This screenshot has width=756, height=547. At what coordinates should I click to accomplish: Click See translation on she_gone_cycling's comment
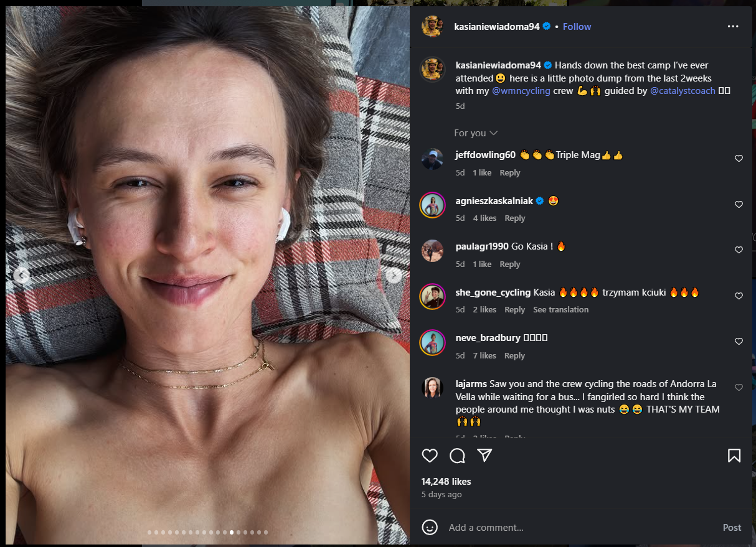click(x=560, y=310)
